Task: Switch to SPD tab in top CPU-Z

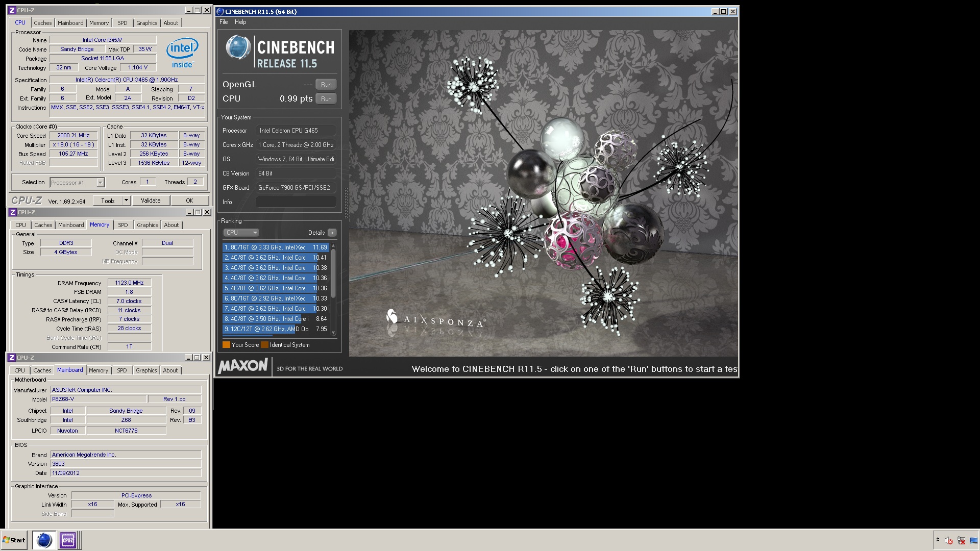Action: point(122,23)
